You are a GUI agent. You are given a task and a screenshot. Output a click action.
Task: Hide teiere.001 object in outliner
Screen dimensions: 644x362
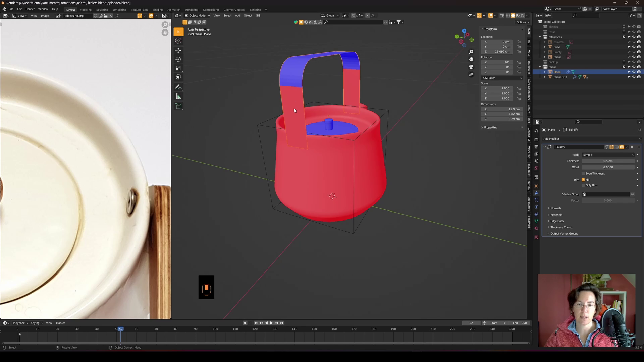coord(634,77)
